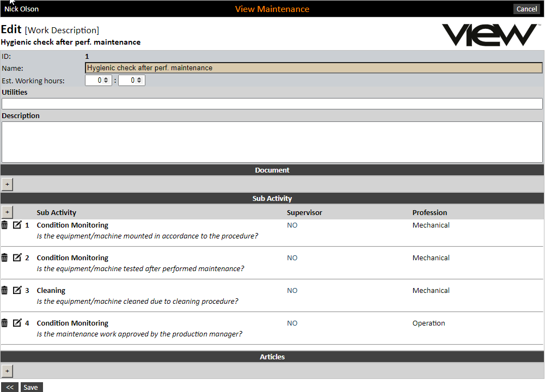Click into the Utilities input field

click(272, 104)
